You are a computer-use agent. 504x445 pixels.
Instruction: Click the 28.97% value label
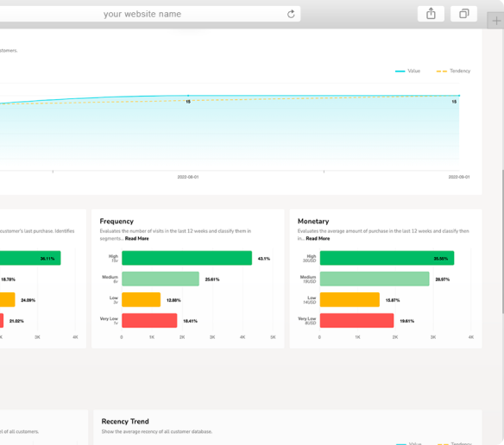click(x=443, y=279)
